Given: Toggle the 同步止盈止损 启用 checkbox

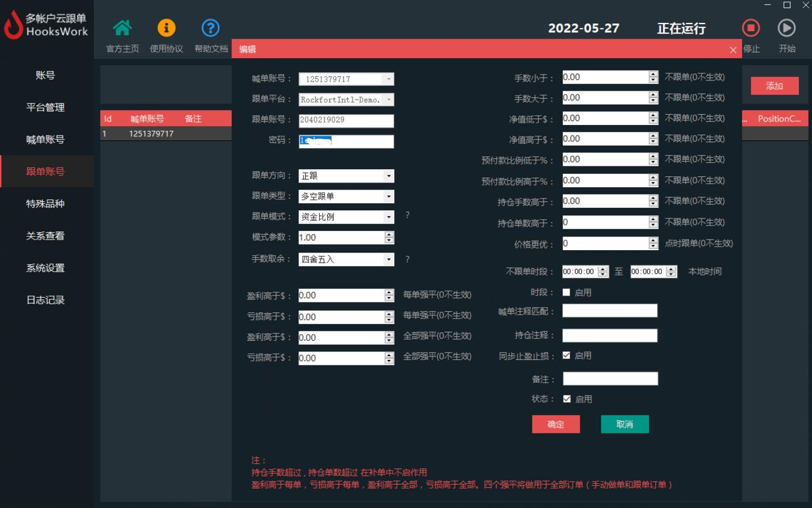Looking at the screenshot, I should [x=566, y=355].
